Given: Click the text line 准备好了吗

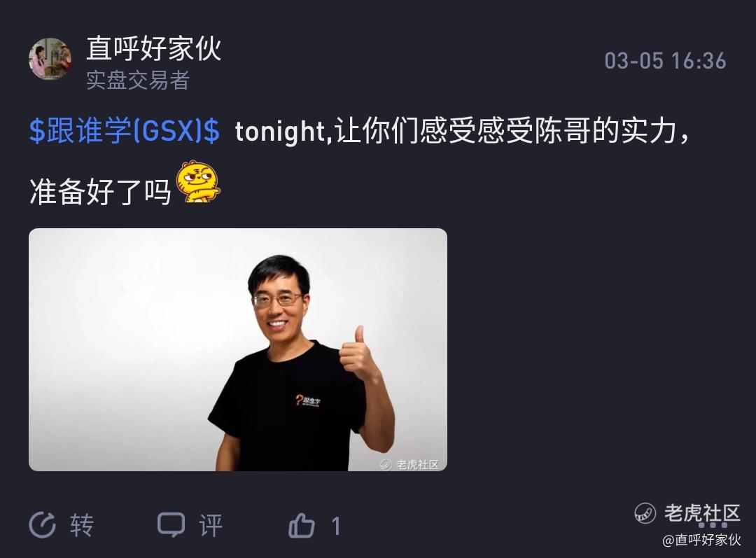Looking at the screenshot, I should pos(100,191).
